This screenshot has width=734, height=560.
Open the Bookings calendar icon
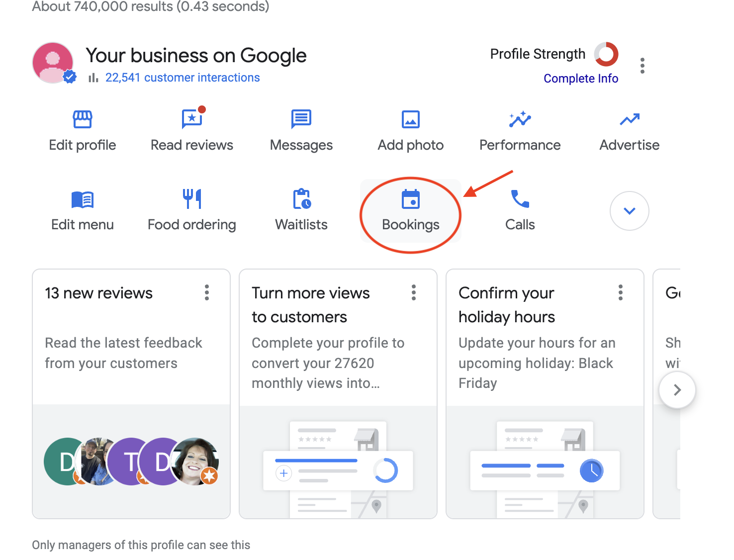tap(411, 199)
